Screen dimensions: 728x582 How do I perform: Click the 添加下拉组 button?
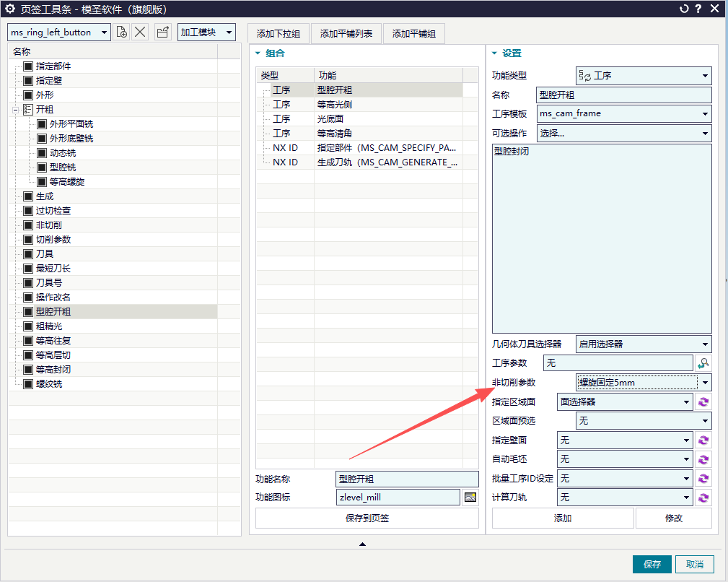(x=278, y=33)
